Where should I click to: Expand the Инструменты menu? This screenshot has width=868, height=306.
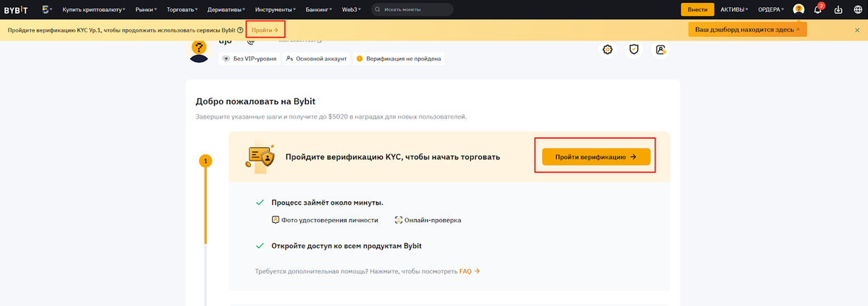[276, 9]
